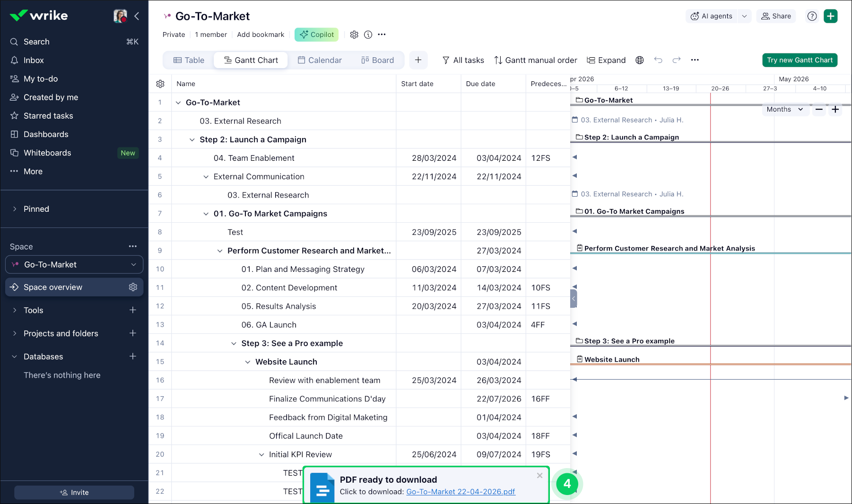This screenshot has height=504, width=852.
Task: Open the Help question mark
Action: coord(812,16)
